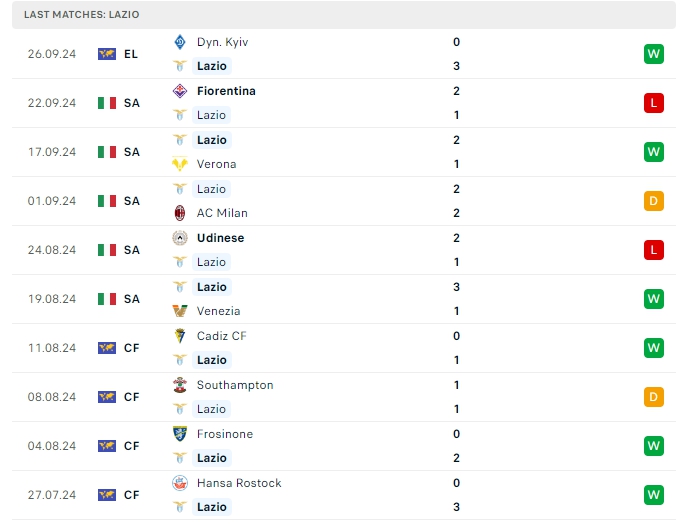This screenshot has width=687, height=524.
Task: Click the D badge for AC Milan match
Action: pos(654,201)
